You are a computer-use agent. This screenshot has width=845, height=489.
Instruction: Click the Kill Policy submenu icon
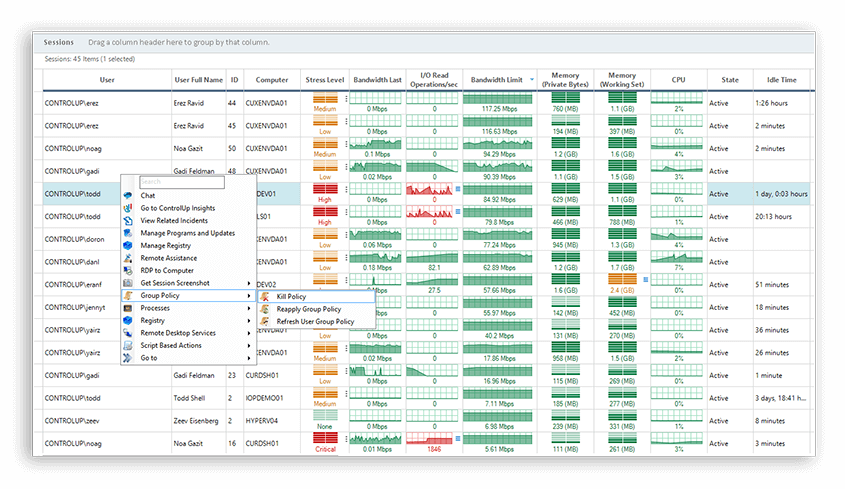coord(265,297)
